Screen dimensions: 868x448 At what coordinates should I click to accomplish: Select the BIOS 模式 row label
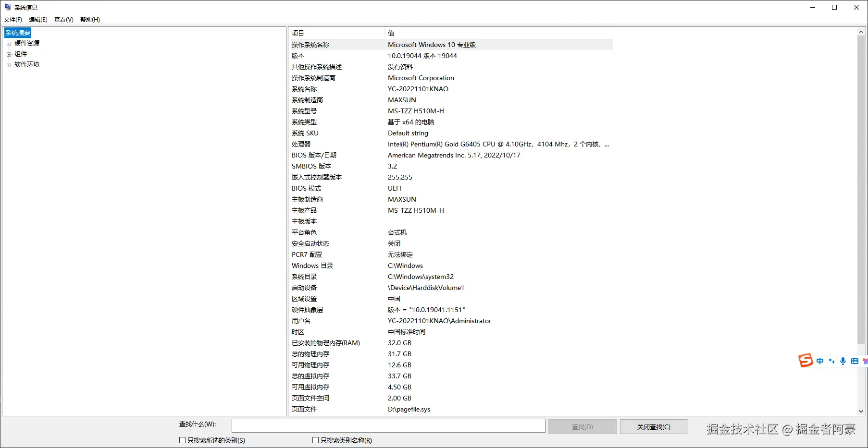click(306, 188)
